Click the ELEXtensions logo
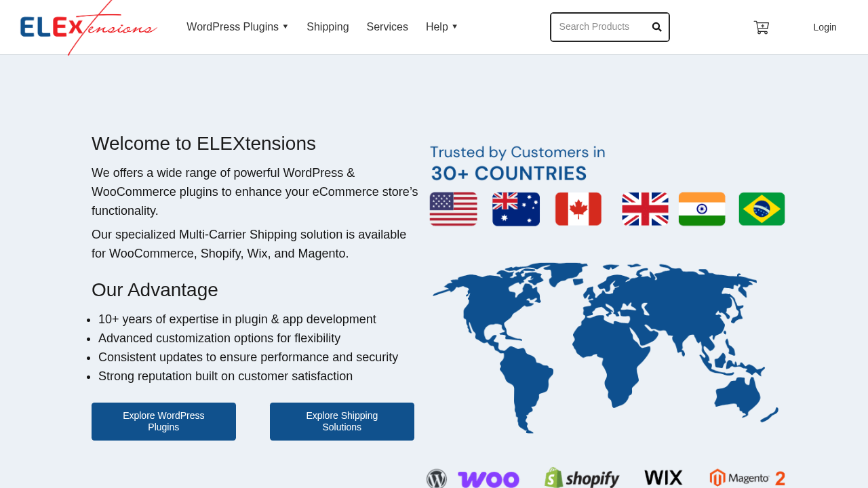Image resolution: width=868 pixels, height=488 pixels. [89, 27]
